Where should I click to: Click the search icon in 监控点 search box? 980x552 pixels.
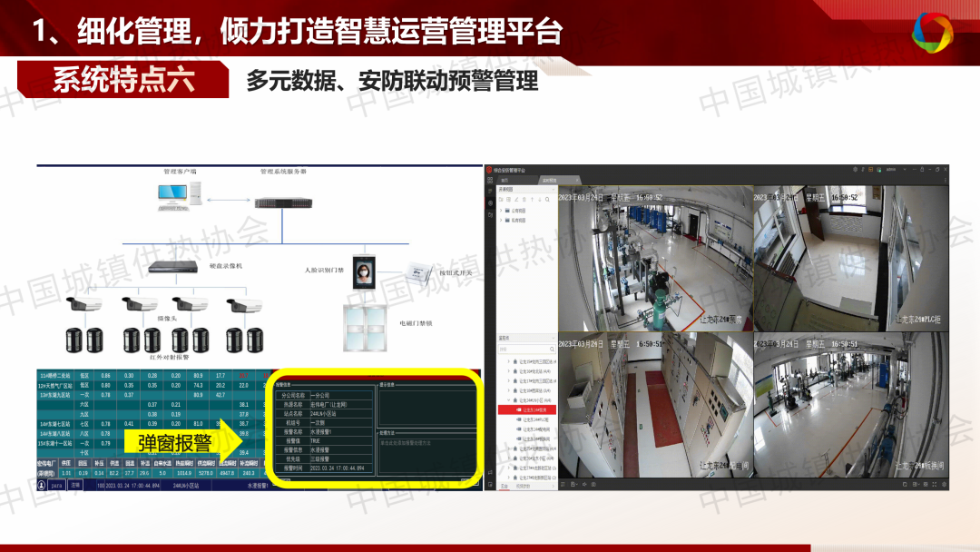551,349
